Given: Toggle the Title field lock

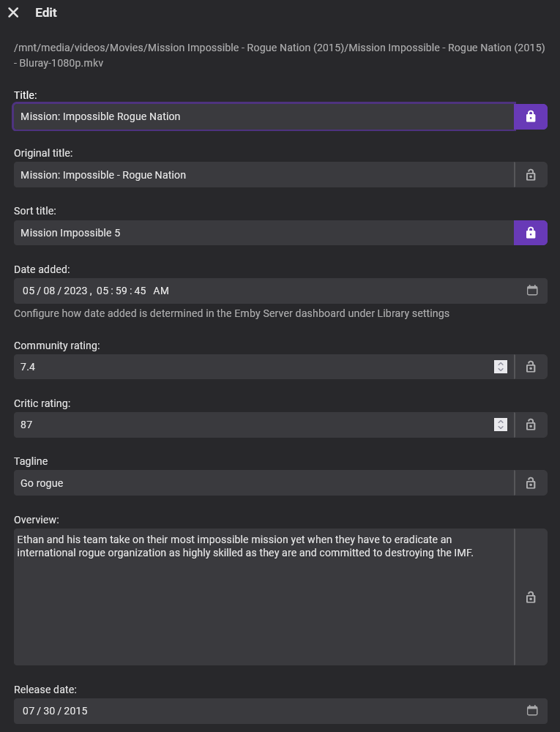Looking at the screenshot, I should [531, 116].
